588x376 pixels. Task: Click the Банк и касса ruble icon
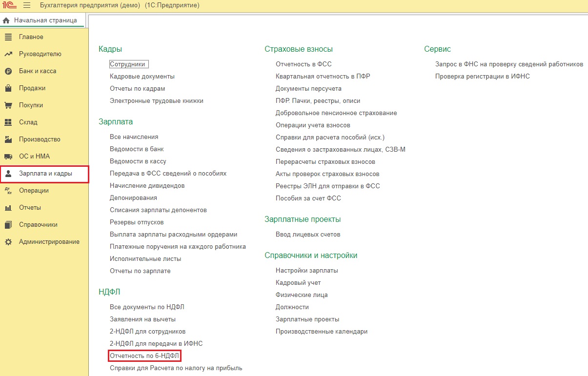(x=8, y=71)
